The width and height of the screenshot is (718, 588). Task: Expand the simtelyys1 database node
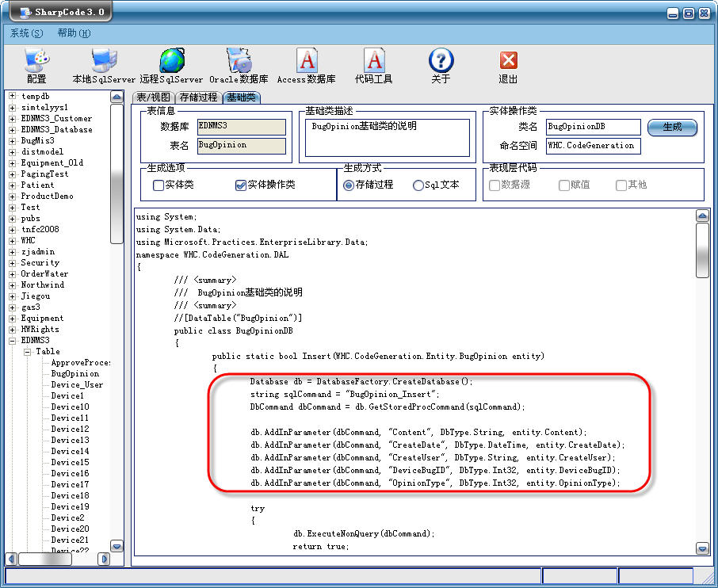pyautogui.click(x=13, y=108)
